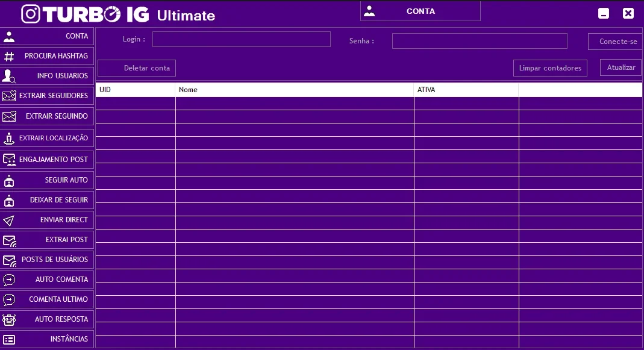The image size is (644, 350).
Task: Click the icon beside Engajamento Post
Action: 9,160
